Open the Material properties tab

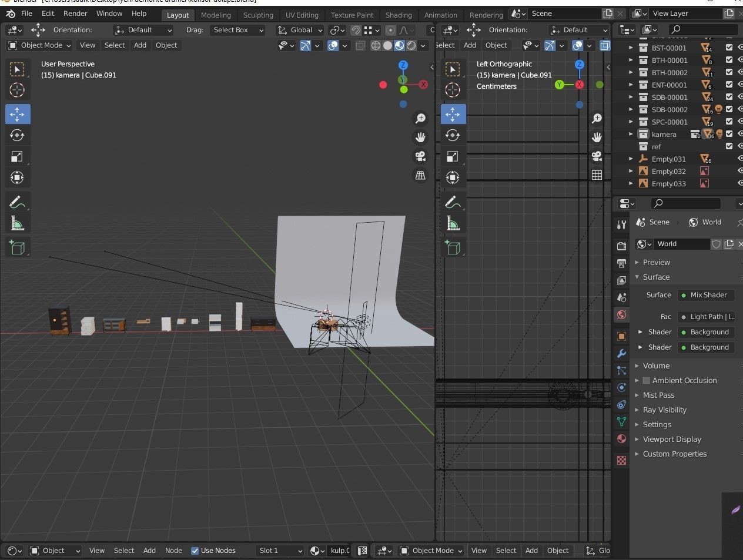pyautogui.click(x=621, y=439)
